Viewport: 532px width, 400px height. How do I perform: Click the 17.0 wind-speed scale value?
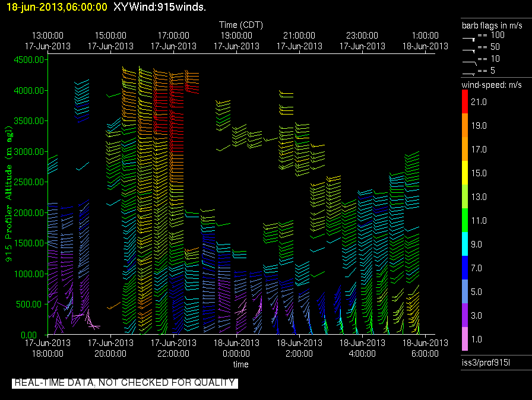(x=479, y=149)
